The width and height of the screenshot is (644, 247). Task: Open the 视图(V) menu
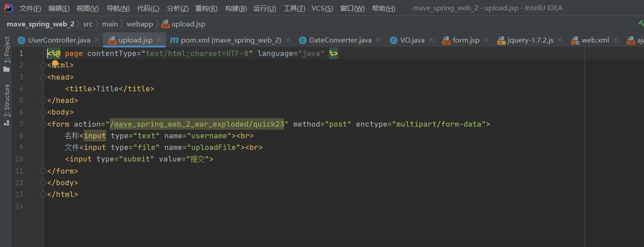tap(88, 9)
